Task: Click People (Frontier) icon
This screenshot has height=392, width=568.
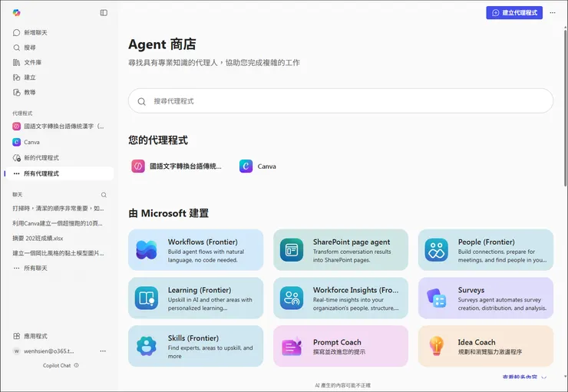Action: tap(437, 250)
